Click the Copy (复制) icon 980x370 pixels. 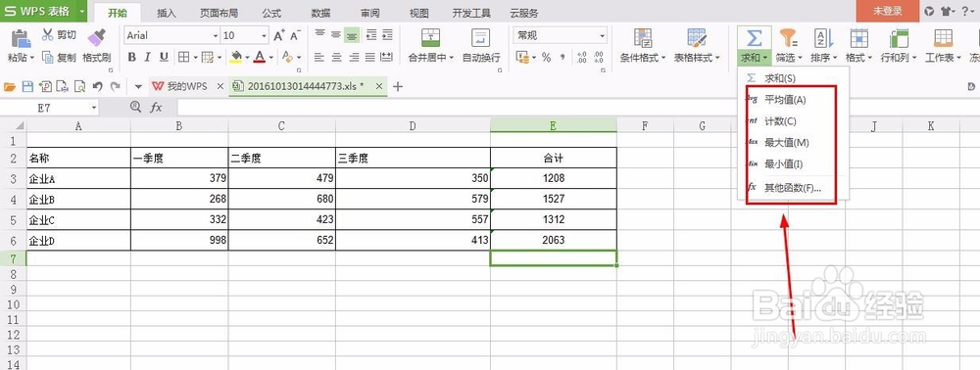(x=47, y=58)
